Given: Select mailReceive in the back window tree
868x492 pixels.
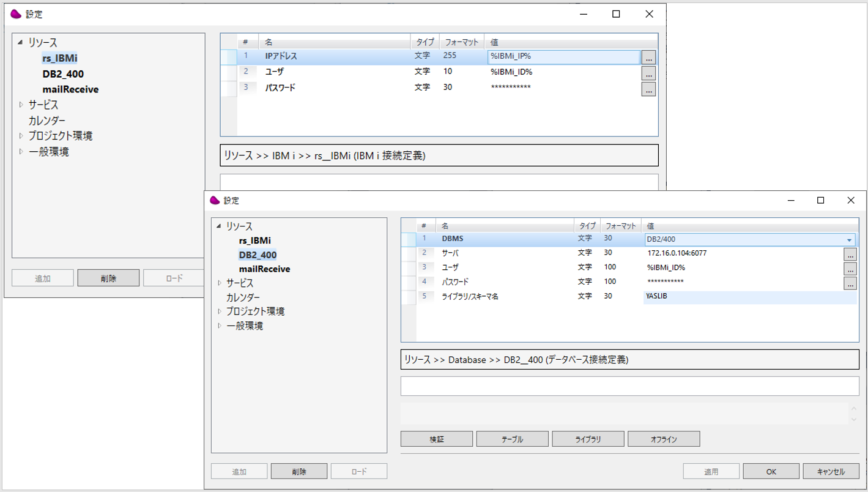Looking at the screenshot, I should (70, 89).
